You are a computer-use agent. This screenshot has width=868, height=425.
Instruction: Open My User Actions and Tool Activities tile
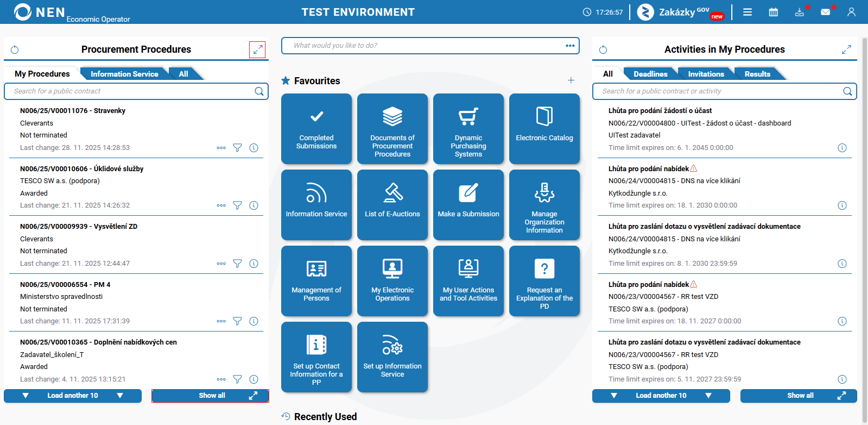point(468,281)
